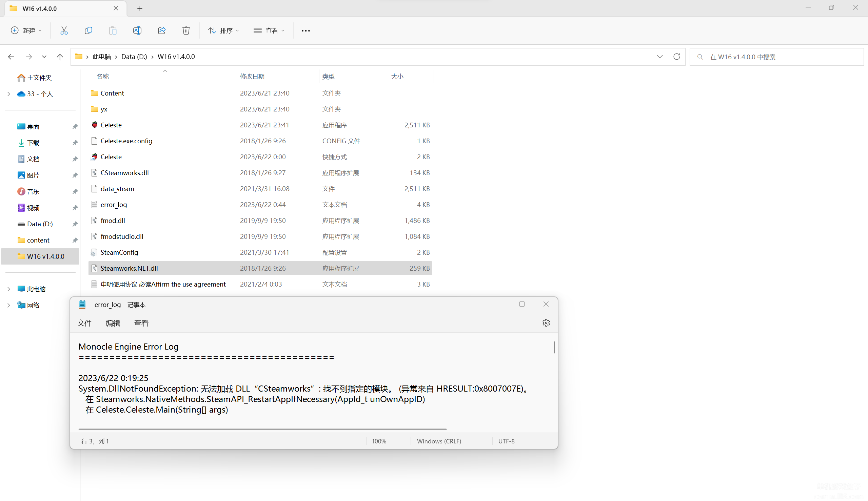The image size is (868, 501).
Task: Click the error_log text file icon
Action: (94, 205)
